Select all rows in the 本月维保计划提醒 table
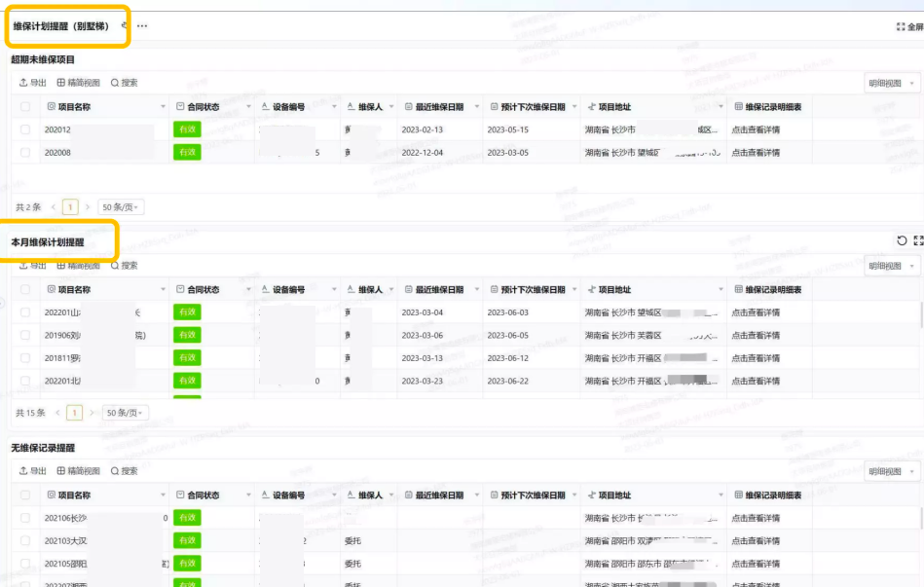Screen dimensions: 924x587 tap(25, 289)
